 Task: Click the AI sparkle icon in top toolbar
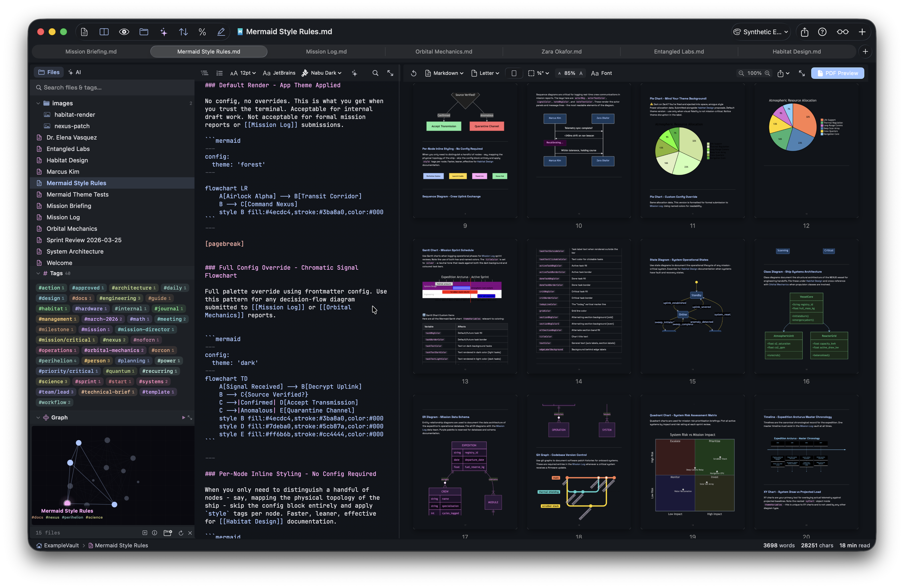click(x=164, y=32)
